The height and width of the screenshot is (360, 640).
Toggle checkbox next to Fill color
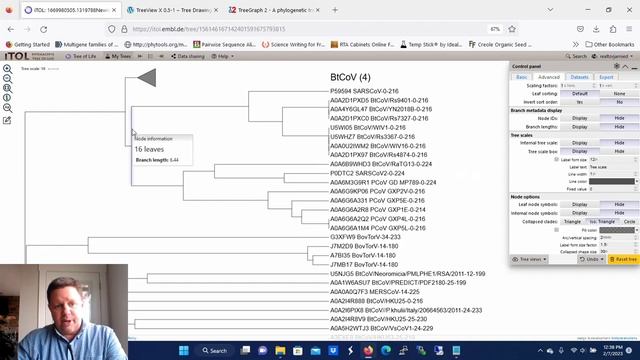tap(556, 230)
